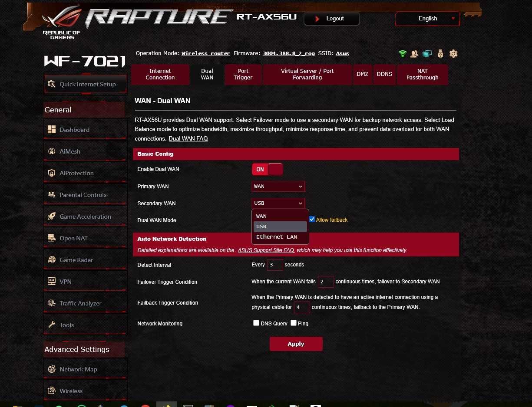The height and width of the screenshot is (407, 532).
Task: Switch to the DMZ tab
Action: 363,74
